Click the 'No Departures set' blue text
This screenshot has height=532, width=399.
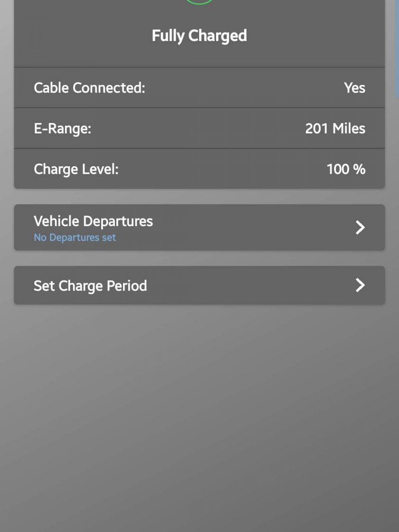click(x=75, y=237)
